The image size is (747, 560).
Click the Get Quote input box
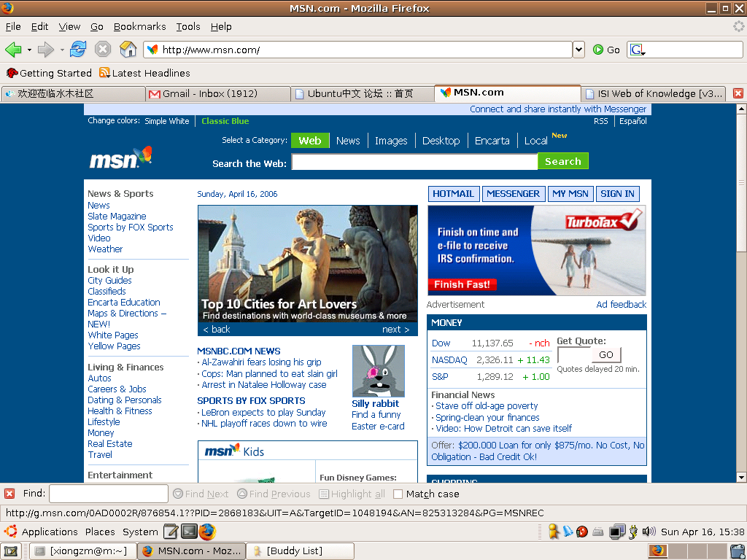point(575,355)
